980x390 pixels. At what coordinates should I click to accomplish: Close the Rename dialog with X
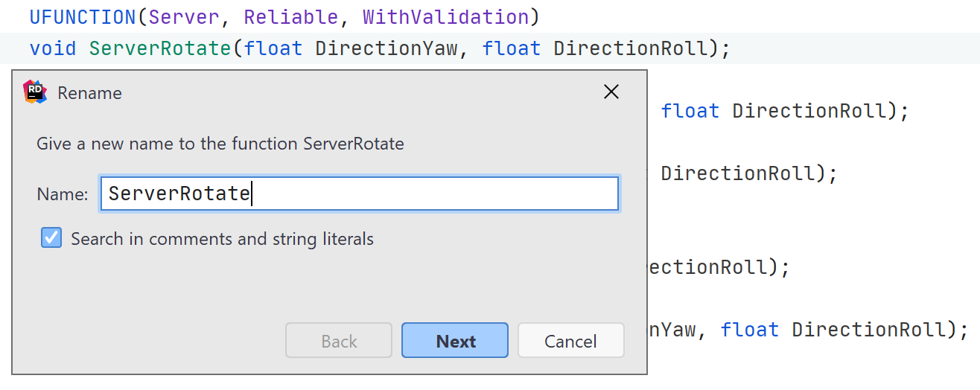click(611, 92)
